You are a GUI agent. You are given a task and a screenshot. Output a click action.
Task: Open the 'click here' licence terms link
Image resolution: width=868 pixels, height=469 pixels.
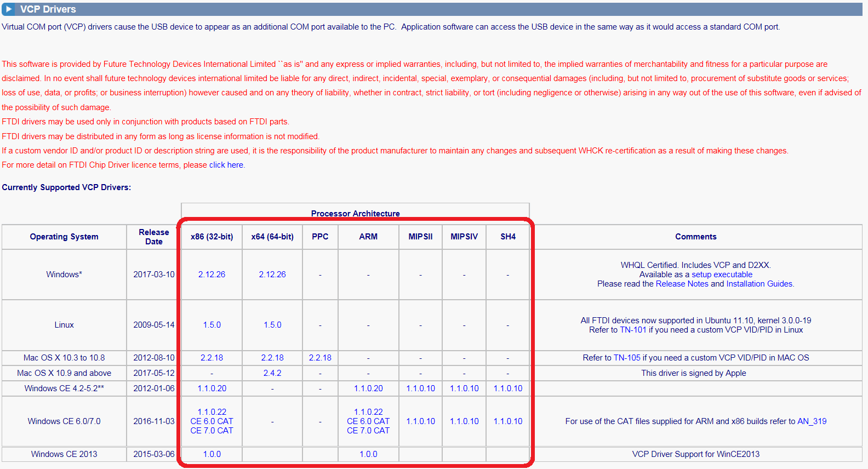pos(226,165)
